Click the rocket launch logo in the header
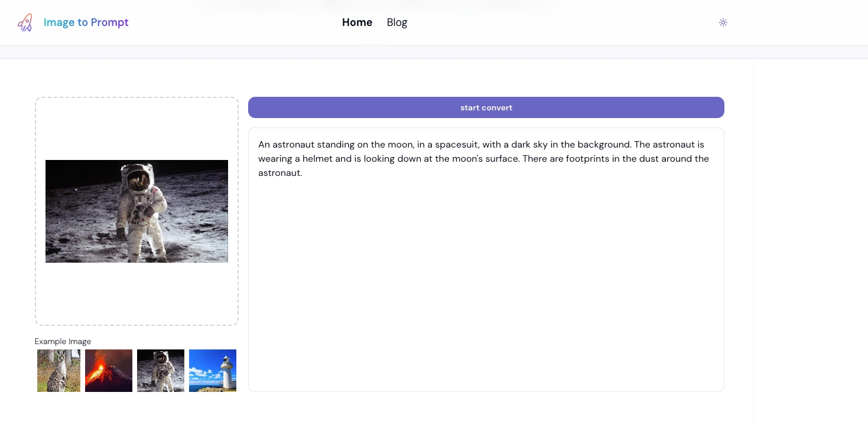 pyautogui.click(x=25, y=22)
